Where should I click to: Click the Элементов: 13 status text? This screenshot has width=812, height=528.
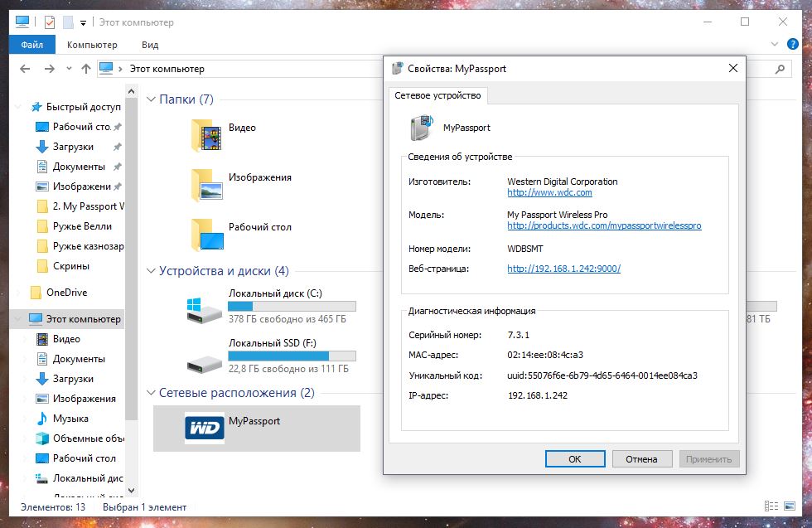tap(53, 506)
